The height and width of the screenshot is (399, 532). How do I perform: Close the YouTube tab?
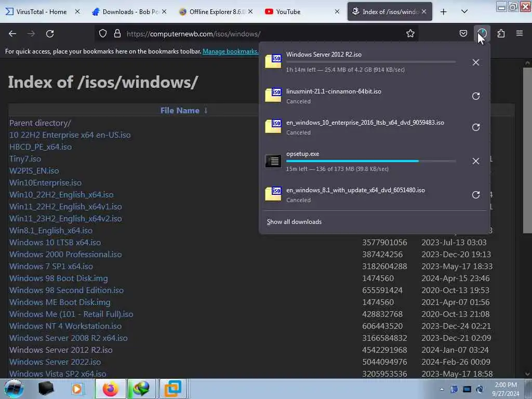(337, 11)
